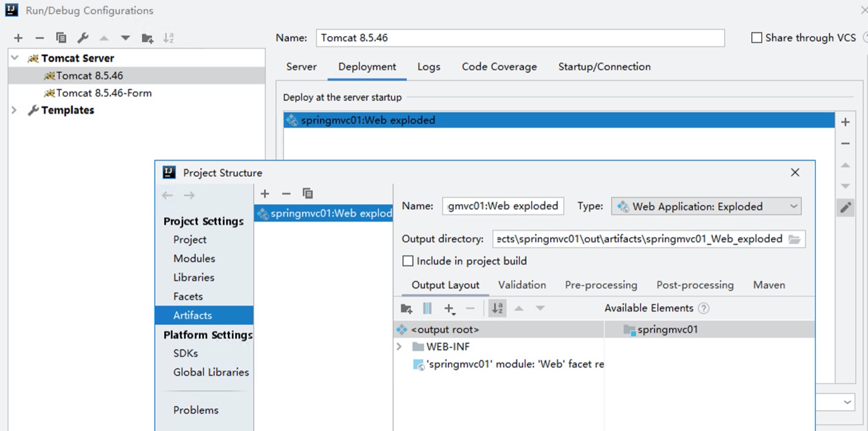Expand the Templates tree node

click(15, 110)
